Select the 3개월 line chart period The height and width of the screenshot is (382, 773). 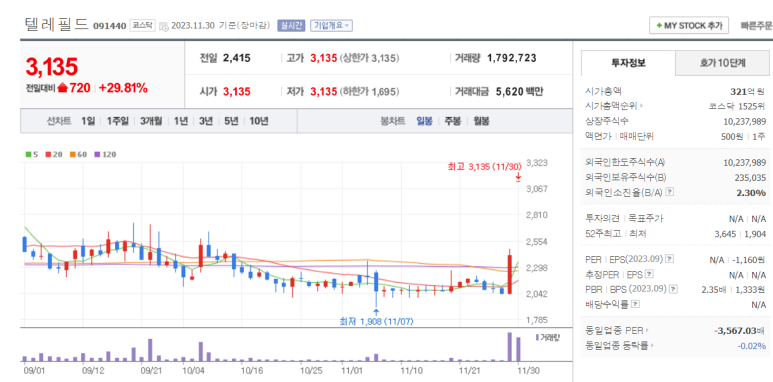(x=151, y=121)
